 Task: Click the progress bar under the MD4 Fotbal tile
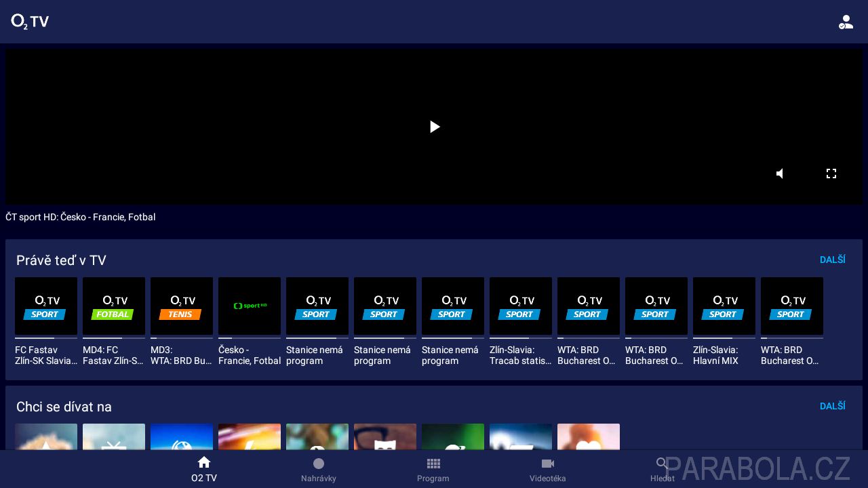coord(114,338)
